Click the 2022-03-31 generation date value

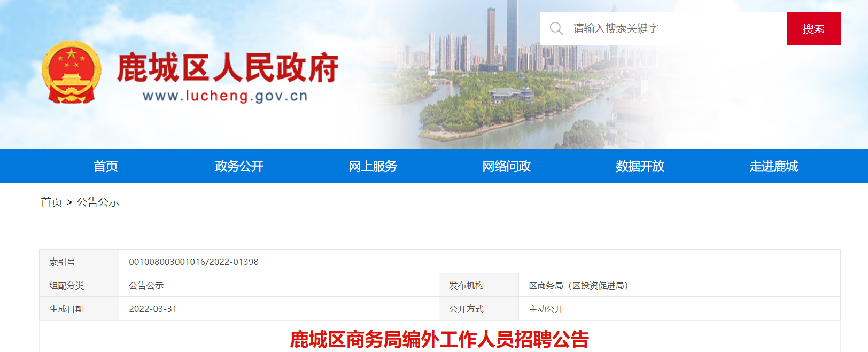(x=153, y=309)
